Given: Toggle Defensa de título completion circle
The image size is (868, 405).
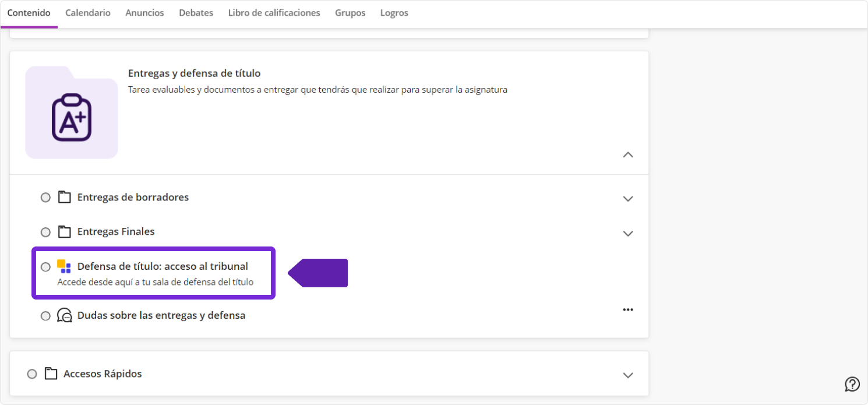Looking at the screenshot, I should click(45, 267).
